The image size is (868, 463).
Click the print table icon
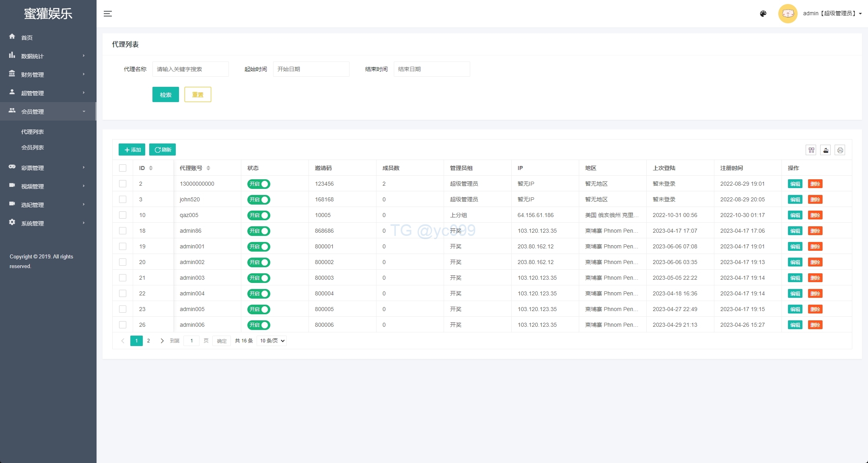tap(840, 150)
